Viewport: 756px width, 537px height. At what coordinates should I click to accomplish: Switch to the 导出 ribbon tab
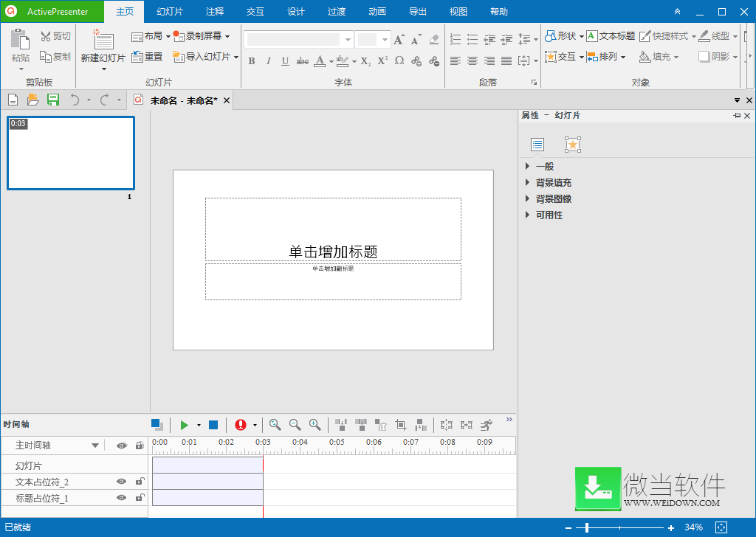pyautogui.click(x=418, y=12)
